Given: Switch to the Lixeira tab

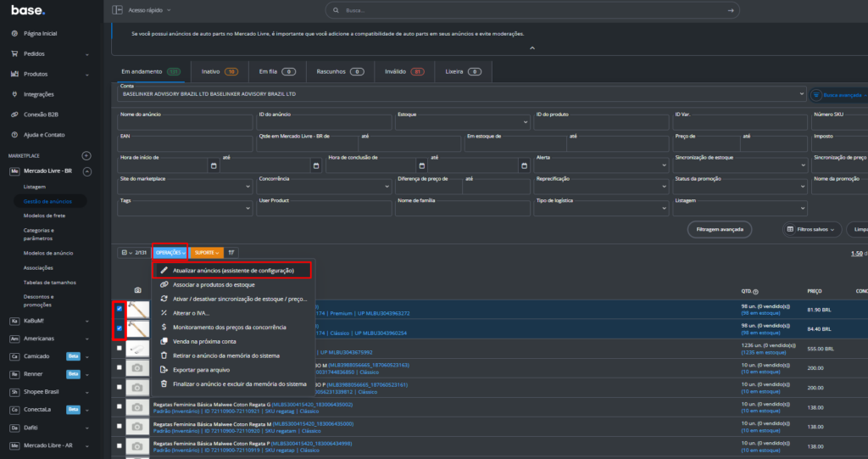Looking at the screenshot, I should pyautogui.click(x=464, y=71).
